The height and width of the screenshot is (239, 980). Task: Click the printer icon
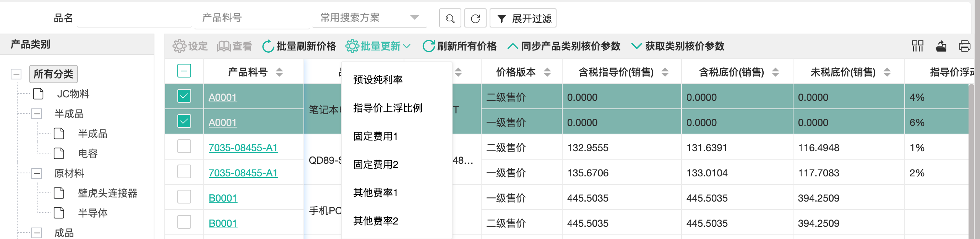(964, 46)
